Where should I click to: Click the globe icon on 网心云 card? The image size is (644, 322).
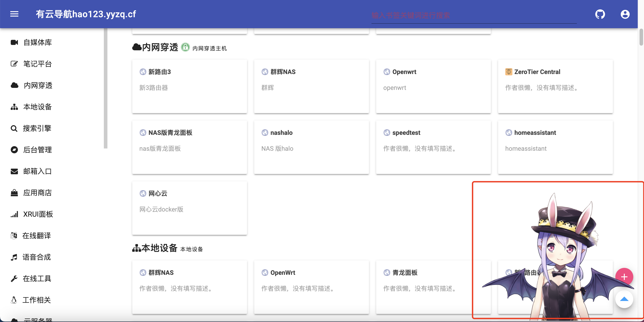143,193
